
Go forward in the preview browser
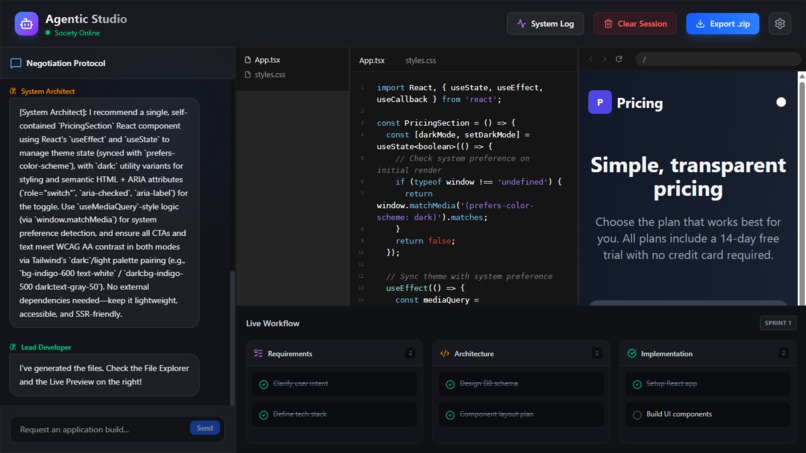point(604,59)
